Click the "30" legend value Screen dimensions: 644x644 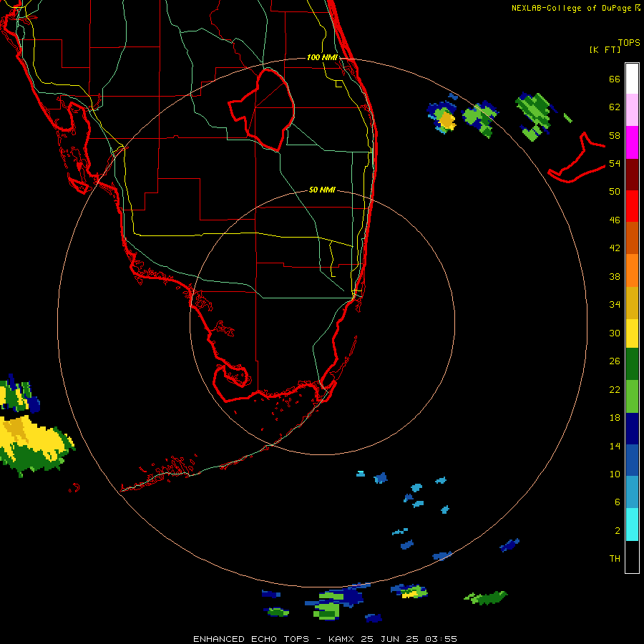pos(615,333)
